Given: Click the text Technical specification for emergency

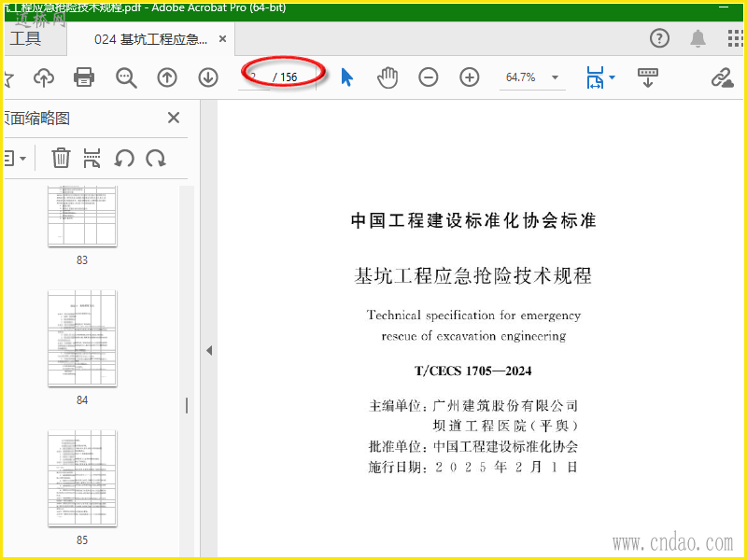Looking at the screenshot, I should pos(473,315).
